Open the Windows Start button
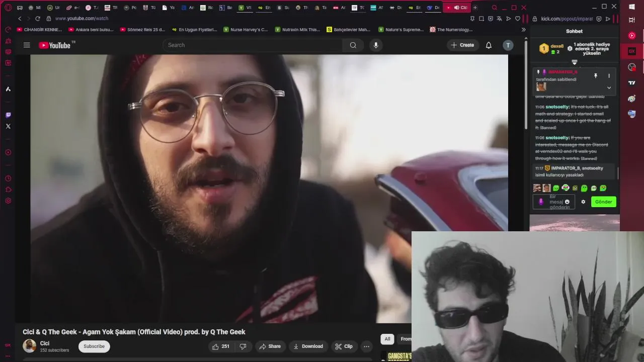Screen dimensions: 644x362 click(x=632, y=7)
